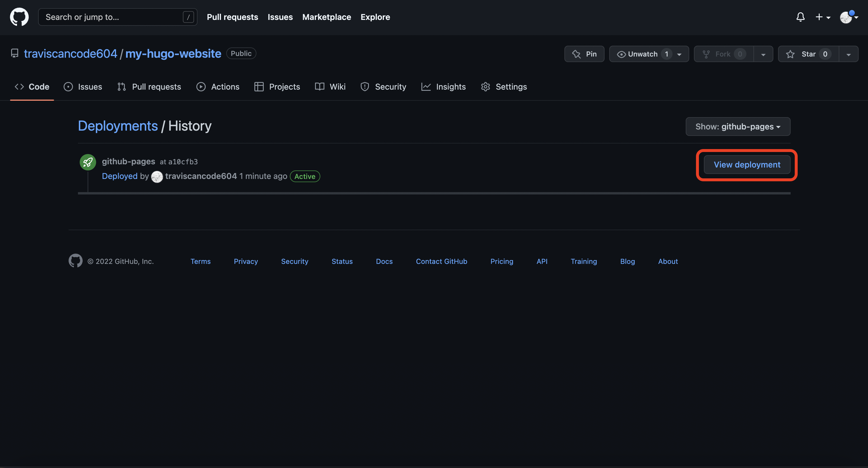Image resolution: width=868 pixels, height=468 pixels.
Task: Click the 1 minute ago timestamp
Action: [x=263, y=176]
